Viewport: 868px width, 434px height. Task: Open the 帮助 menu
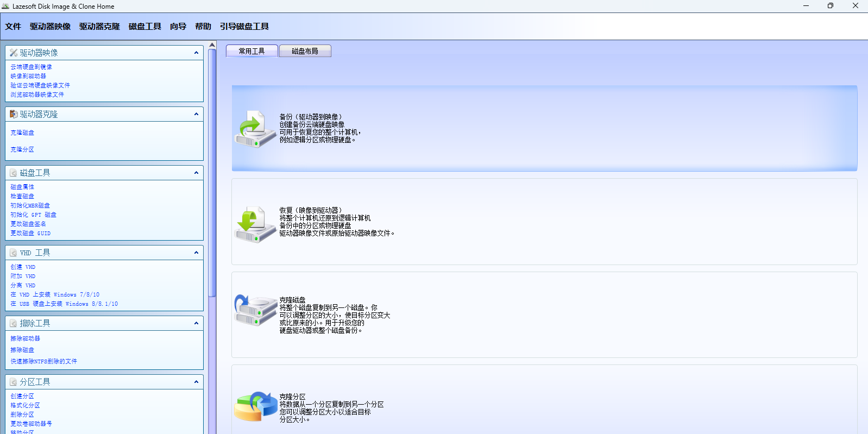coord(203,26)
